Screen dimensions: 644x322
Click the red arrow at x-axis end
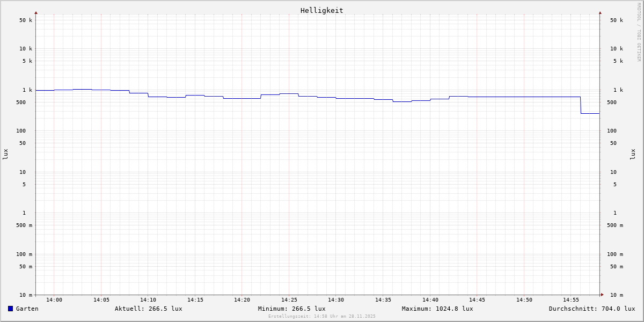tap(602, 295)
